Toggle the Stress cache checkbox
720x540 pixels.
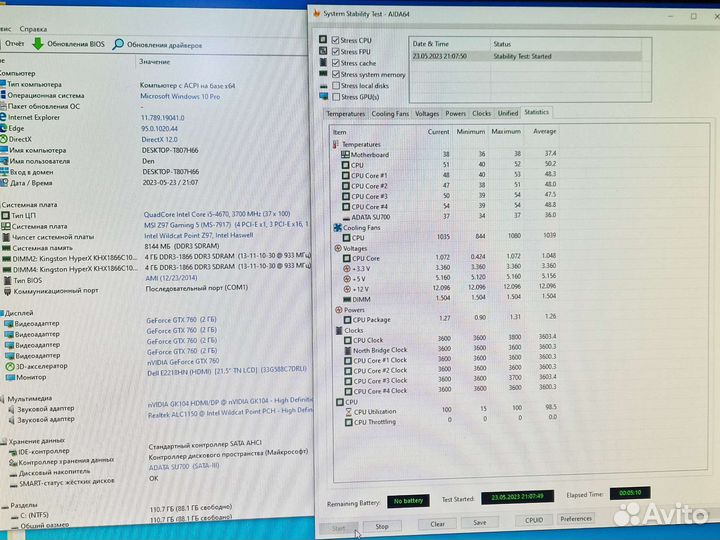[x=336, y=63]
